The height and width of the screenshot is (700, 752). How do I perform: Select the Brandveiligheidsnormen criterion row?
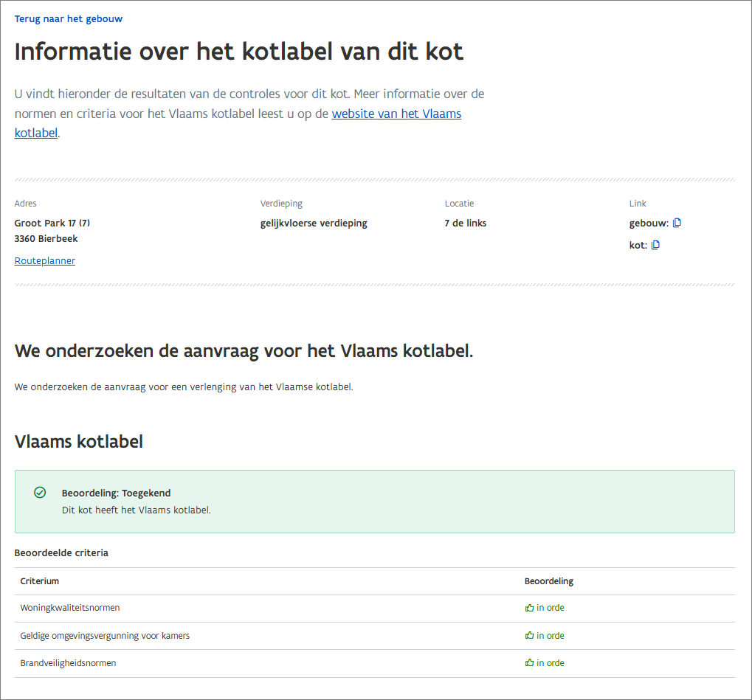point(68,662)
